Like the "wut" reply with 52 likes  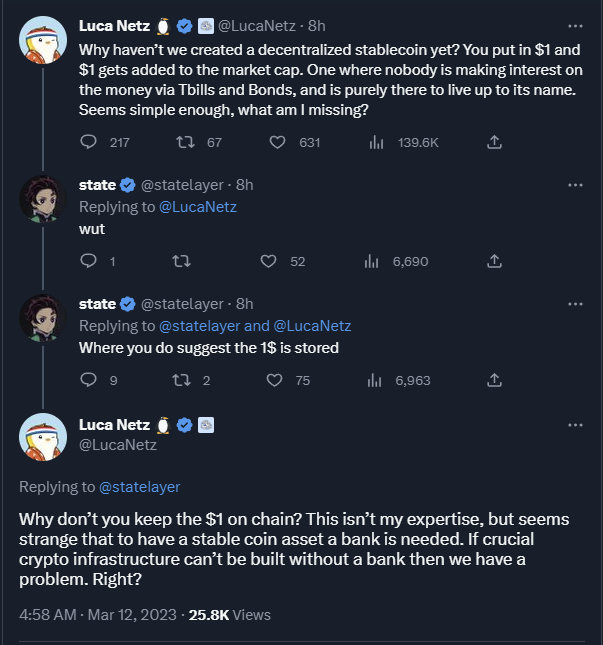pyautogui.click(x=268, y=261)
